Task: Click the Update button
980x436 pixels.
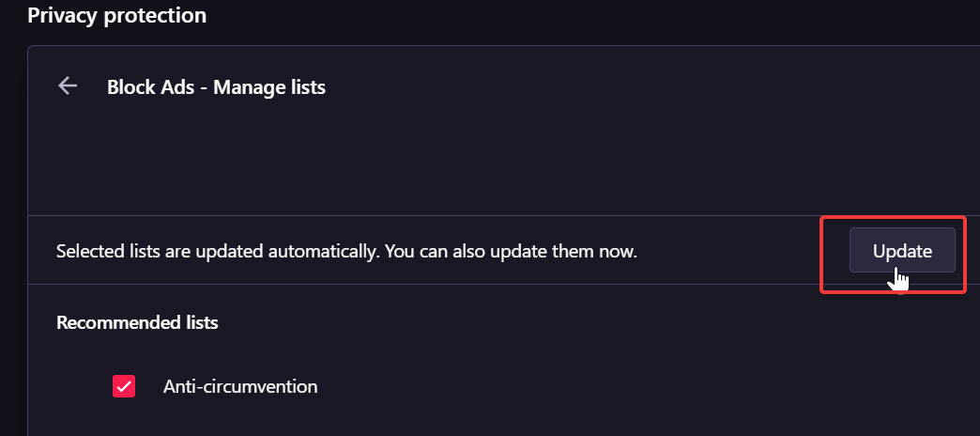Action: [902, 250]
